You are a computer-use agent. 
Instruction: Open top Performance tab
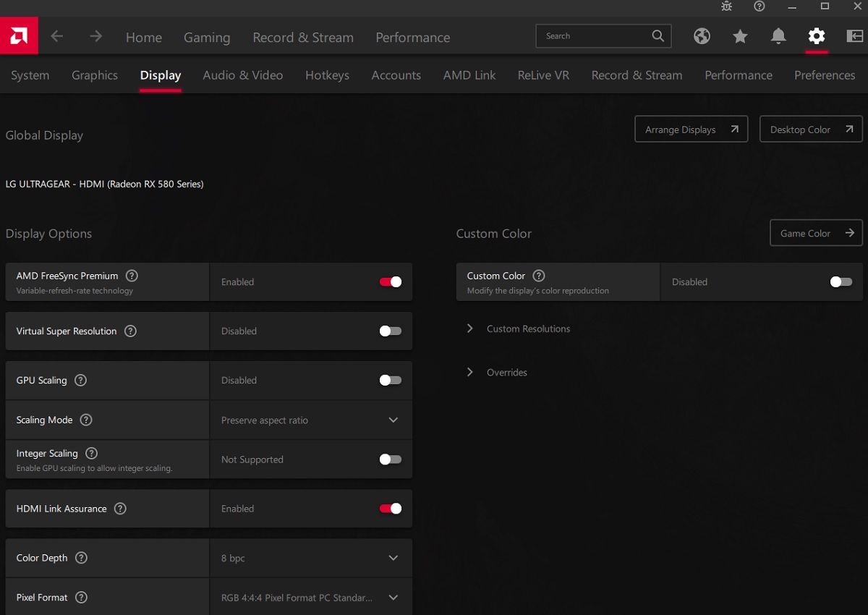click(x=413, y=38)
